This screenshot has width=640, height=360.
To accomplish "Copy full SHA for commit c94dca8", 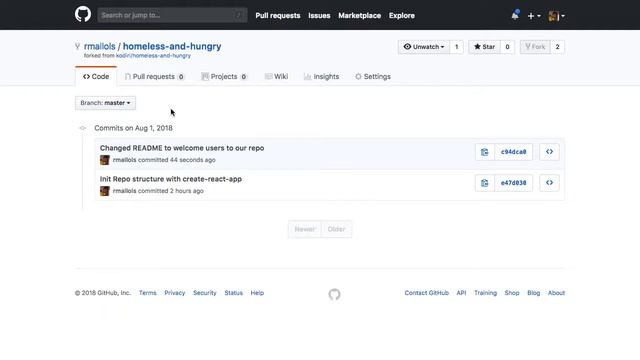I will (x=485, y=152).
